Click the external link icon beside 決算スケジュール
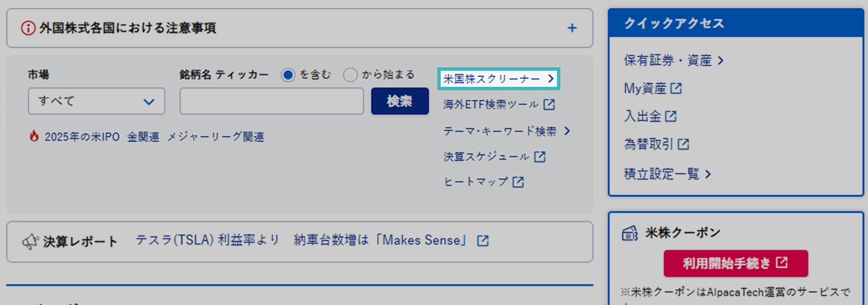 pos(540,157)
